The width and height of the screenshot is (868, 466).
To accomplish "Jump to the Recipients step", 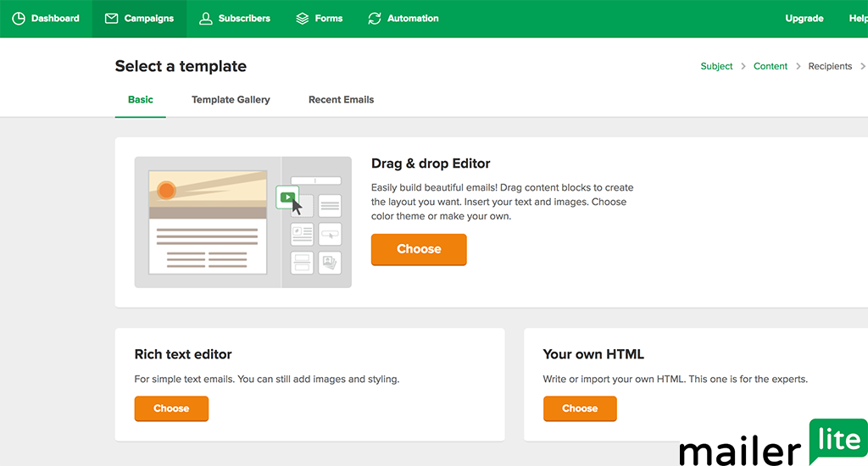I will (x=830, y=66).
